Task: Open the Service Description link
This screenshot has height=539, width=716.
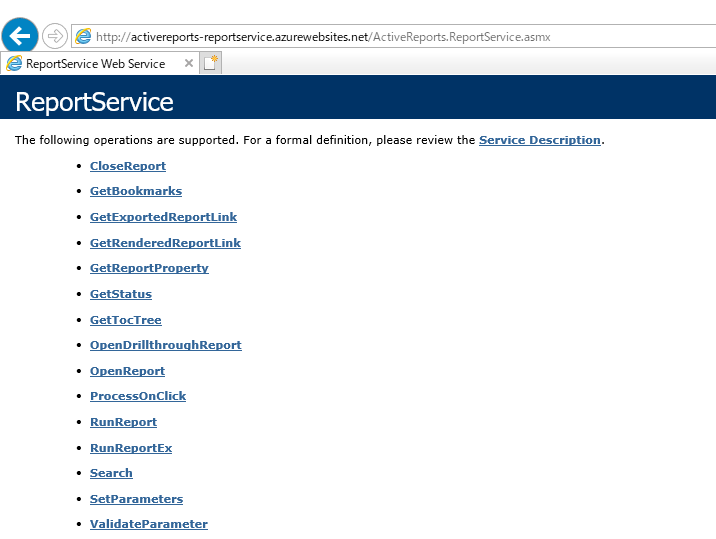Action: 540,140
